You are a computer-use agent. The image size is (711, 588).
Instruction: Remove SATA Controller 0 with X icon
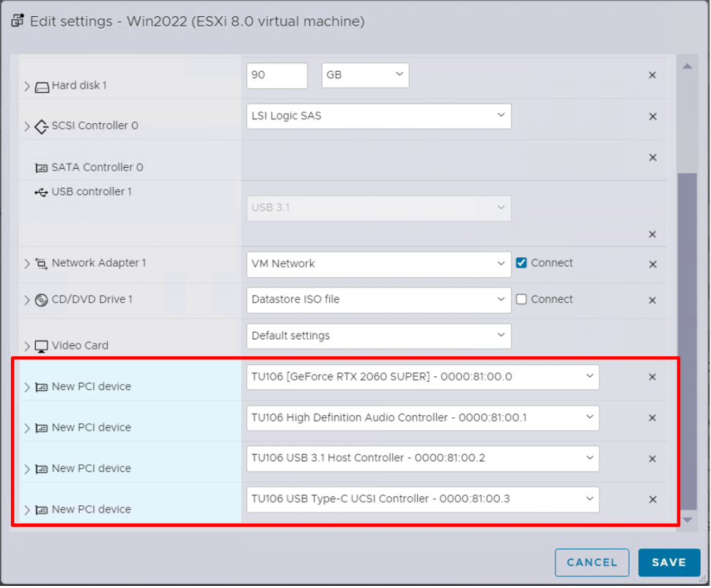click(652, 158)
